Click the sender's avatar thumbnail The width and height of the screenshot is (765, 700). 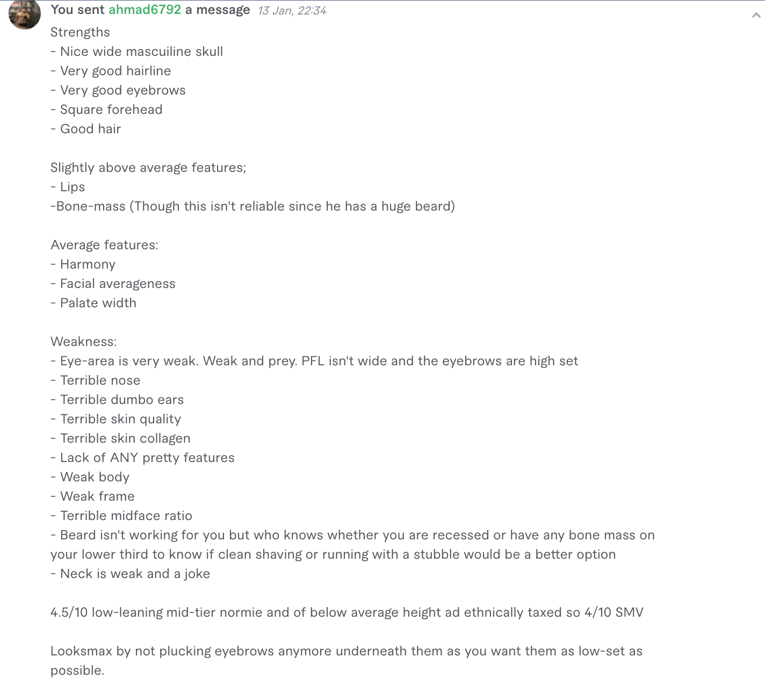point(25,13)
